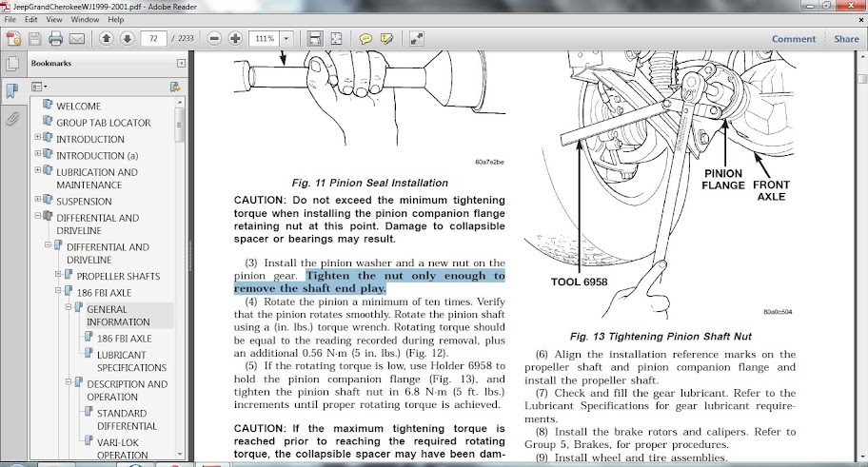Click the bookmarks panel scrollbar thumb

pyautogui.click(x=179, y=125)
